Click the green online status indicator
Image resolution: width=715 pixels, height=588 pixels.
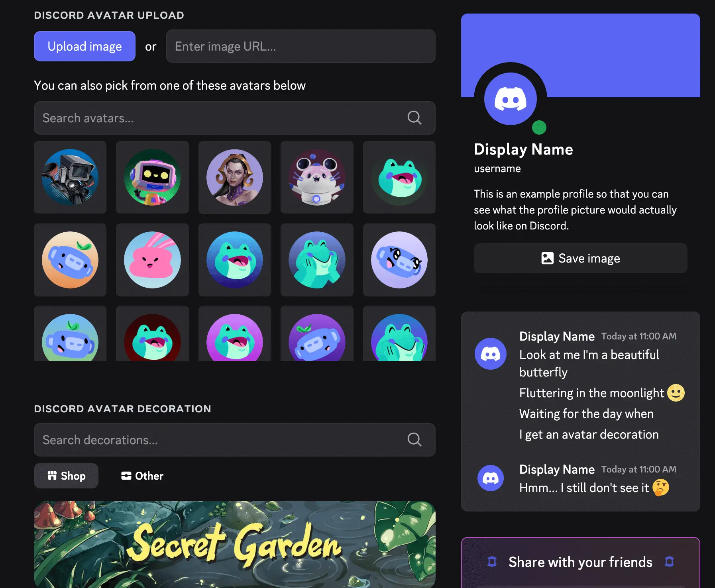pos(539,127)
